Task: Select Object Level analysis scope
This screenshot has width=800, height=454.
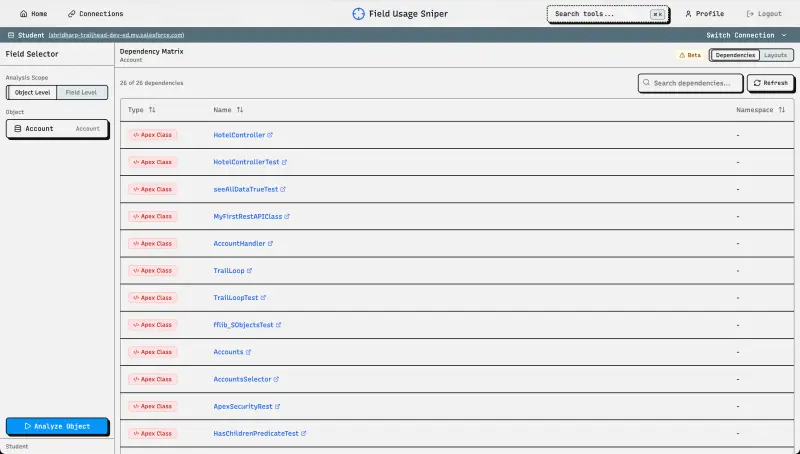Action: (x=32, y=92)
